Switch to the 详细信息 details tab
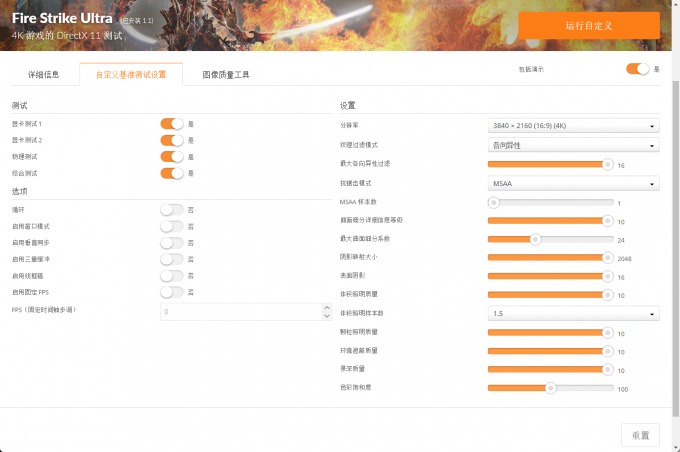The width and height of the screenshot is (680, 452). 44,75
